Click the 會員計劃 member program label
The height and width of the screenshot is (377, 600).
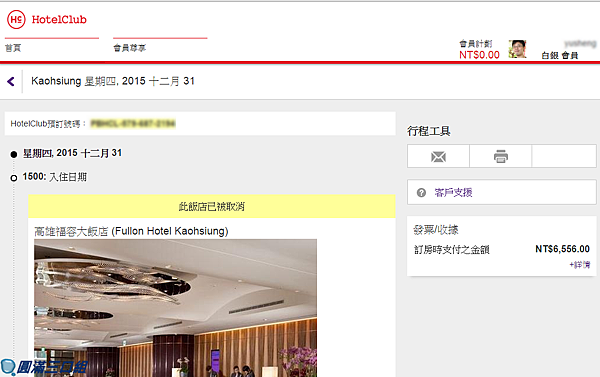476,44
